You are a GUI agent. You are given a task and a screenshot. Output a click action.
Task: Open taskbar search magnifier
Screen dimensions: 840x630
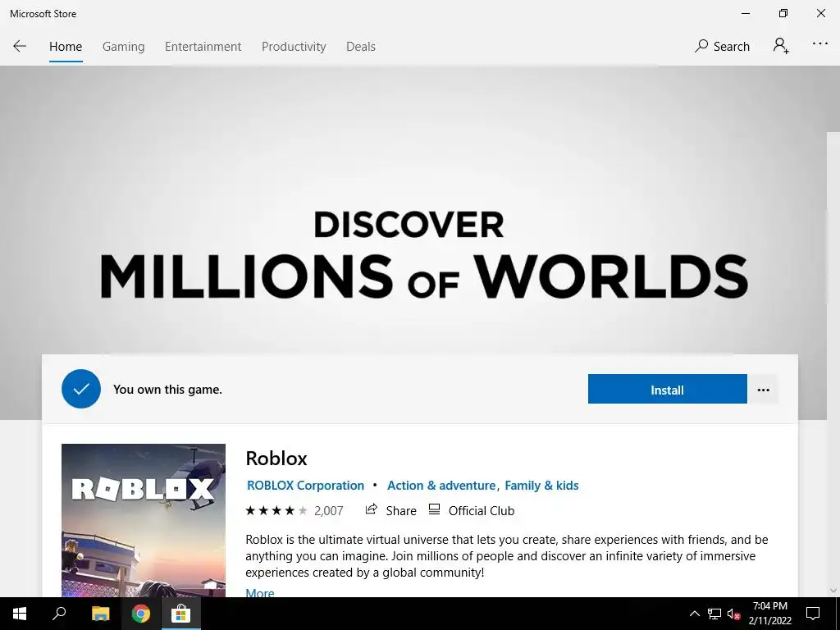point(59,614)
